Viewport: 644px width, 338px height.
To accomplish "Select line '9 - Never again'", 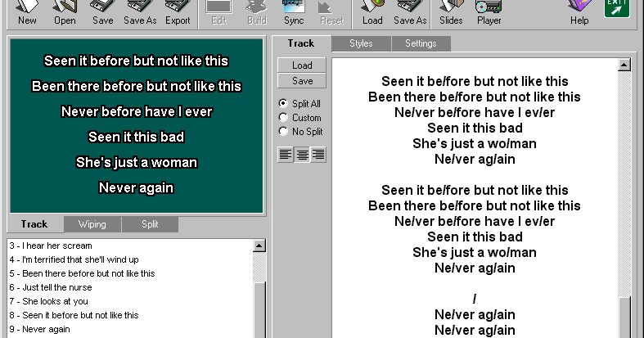I will 39,329.
